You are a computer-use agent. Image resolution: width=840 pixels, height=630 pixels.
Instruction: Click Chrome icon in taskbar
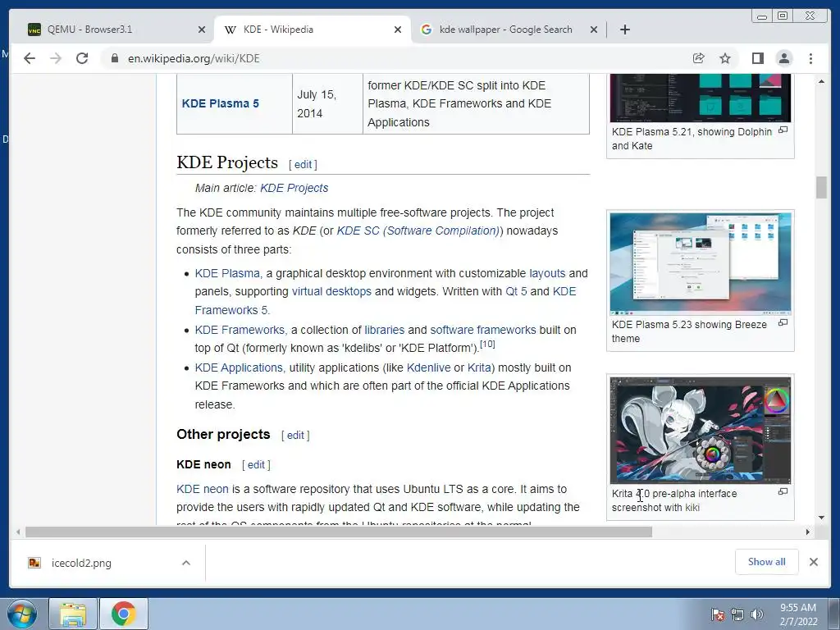click(x=124, y=614)
